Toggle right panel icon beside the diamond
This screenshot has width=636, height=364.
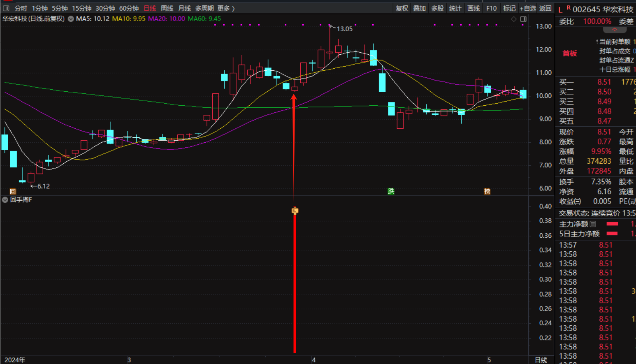[523, 19]
